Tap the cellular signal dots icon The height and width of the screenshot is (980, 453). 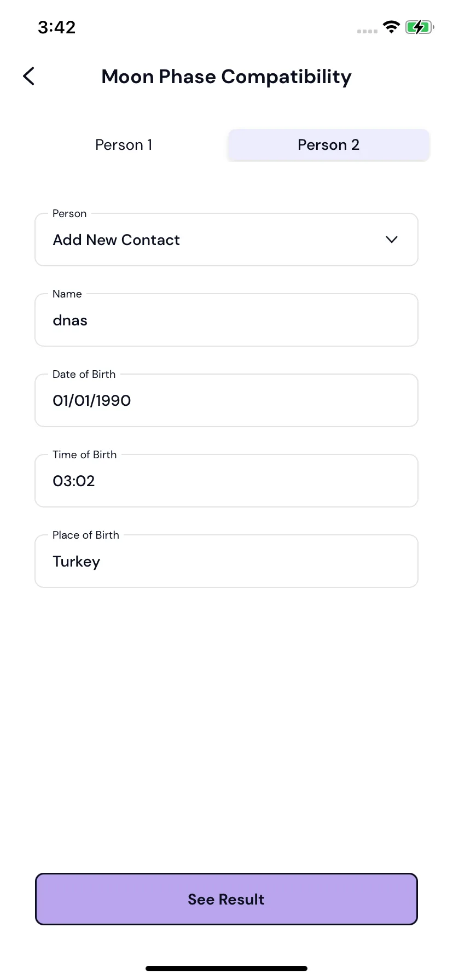(x=367, y=31)
